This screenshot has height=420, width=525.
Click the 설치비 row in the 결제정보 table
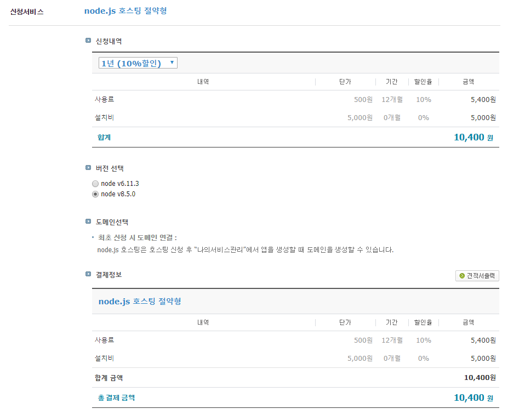point(104,358)
